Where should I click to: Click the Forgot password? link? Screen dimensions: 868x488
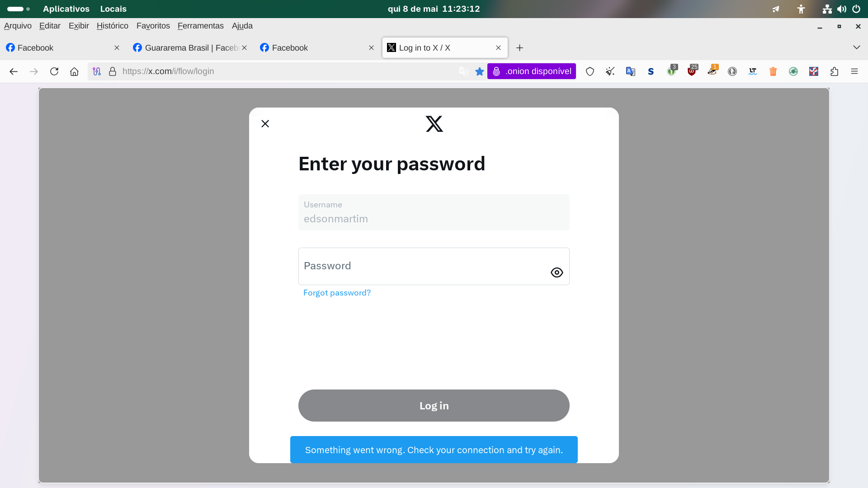click(x=337, y=293)
